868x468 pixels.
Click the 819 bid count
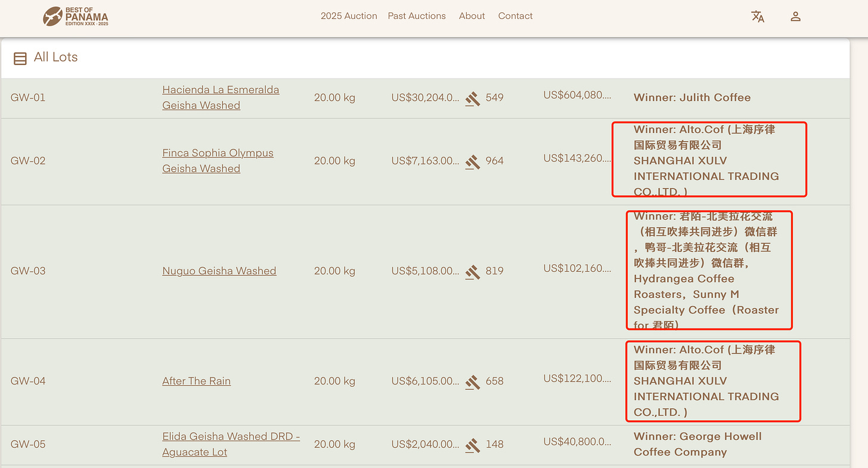click(x=495, y=271)
